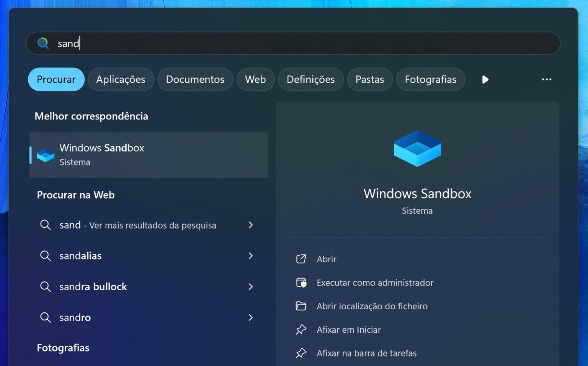Select the Definições filter tab
The image size is (588, 366).
point(310,79)
